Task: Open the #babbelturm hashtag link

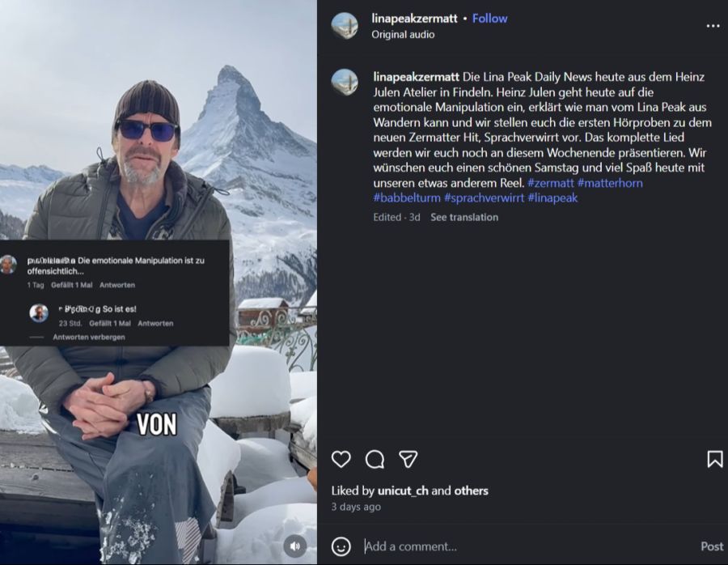Action: 406,198
